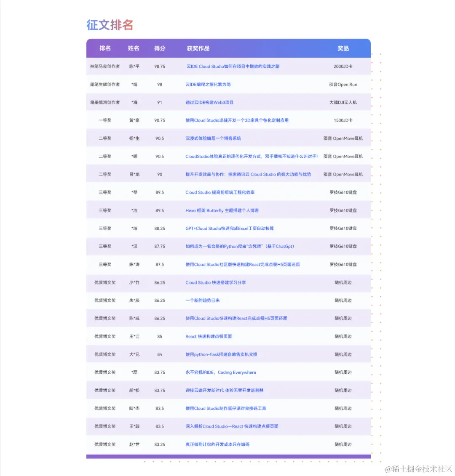Open article '通过云IDE构建Web3项目'
This screenshot has height=476, width=455.
[x=209, y=103]
